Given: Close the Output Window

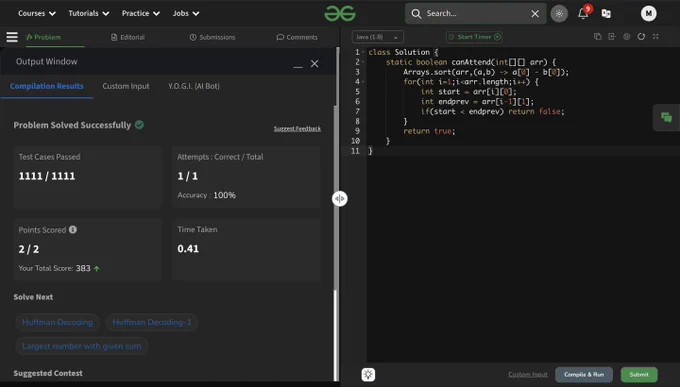Looking at the screenshot, I should [x=314, y=64].
